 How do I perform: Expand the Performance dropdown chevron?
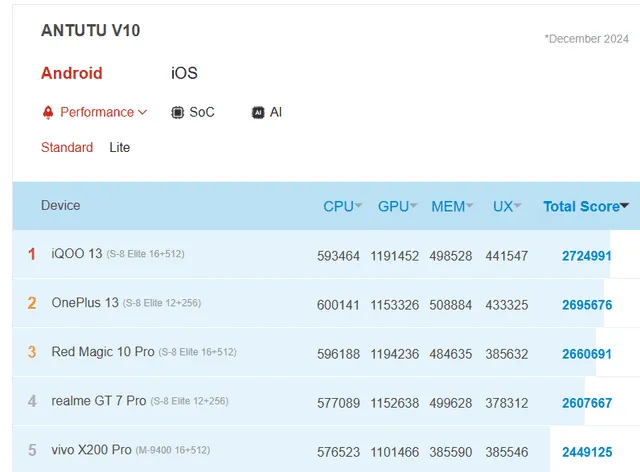pyautogui.click(x=142, y=112)
